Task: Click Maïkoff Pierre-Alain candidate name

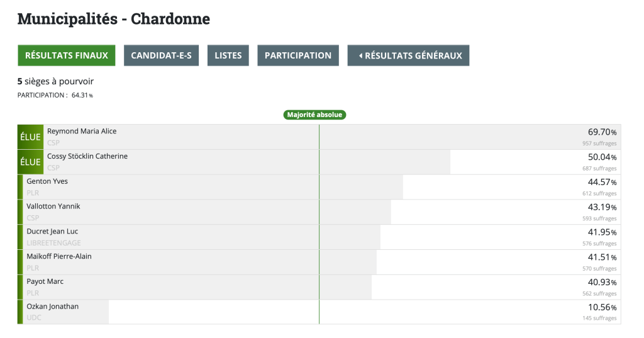Action: tap(59, 257)
